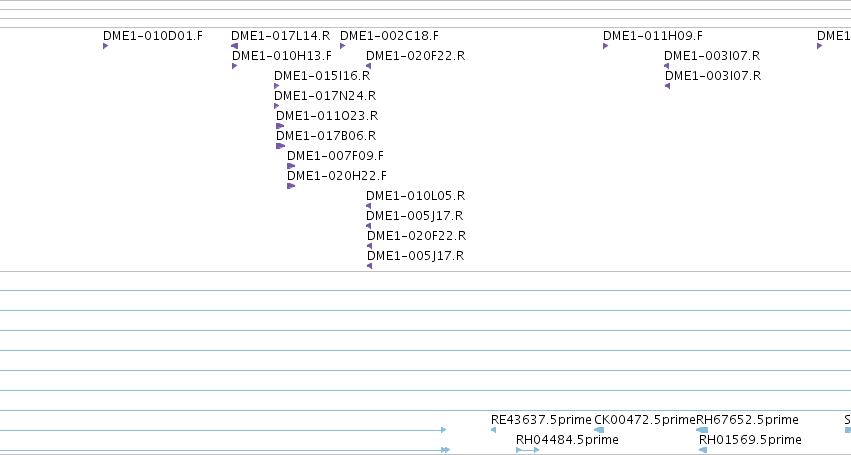Select the purple arrow glyph under DME1-017L14.R

tap(234, 46)
